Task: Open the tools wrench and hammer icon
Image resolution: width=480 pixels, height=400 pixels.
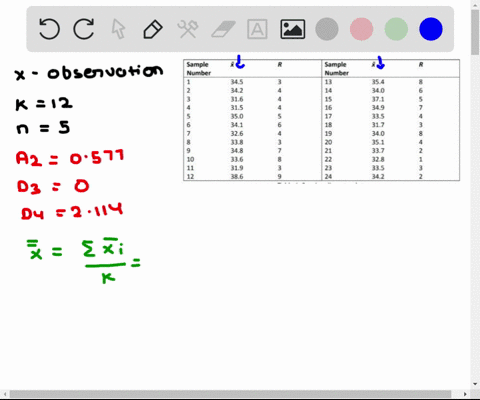Action: coord(188,29)
